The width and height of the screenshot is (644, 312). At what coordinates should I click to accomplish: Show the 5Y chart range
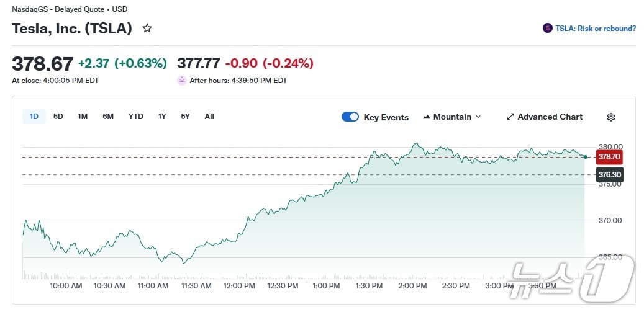185,117
